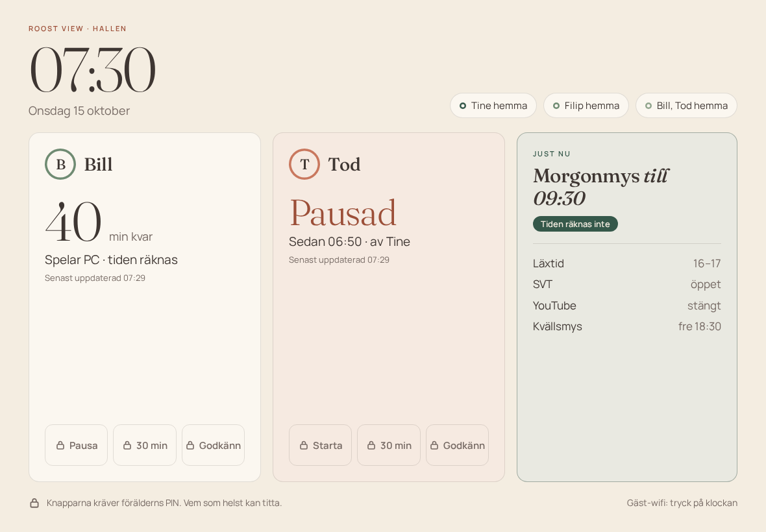This screenshot has width=766, height=532.
Task: Click 'Gäst-wifi: tryck på klockan' hint
Action: tap(682, 503)
